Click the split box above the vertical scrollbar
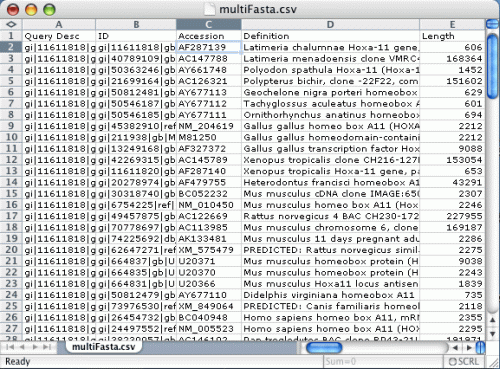Viewport: 500px width, 369px height. (x=492, y=24)
